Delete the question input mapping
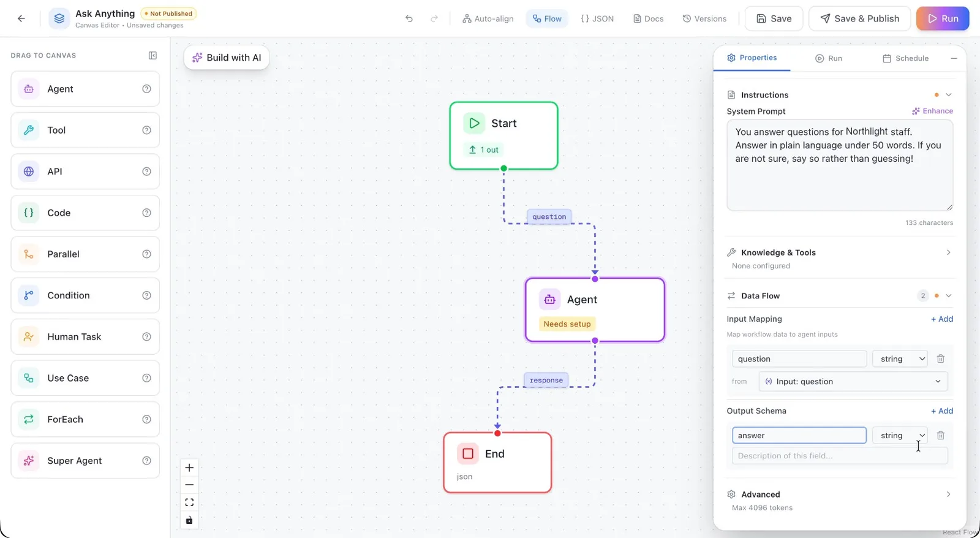980x538 pixels. [941, 358]
